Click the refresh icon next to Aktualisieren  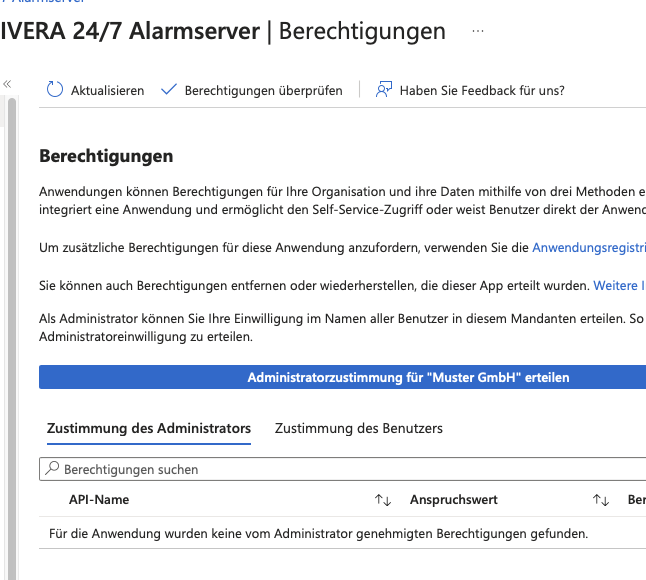[55, 90]
